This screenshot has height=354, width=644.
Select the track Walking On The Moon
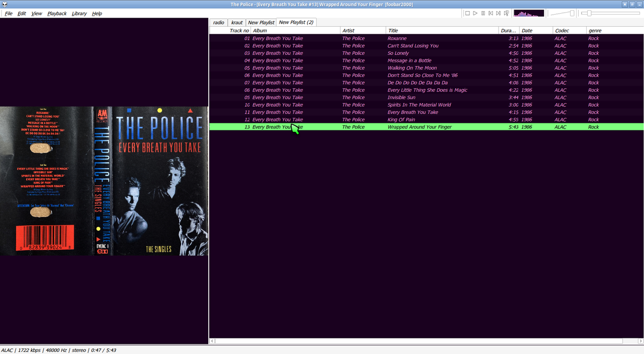[x=412, y=68]
